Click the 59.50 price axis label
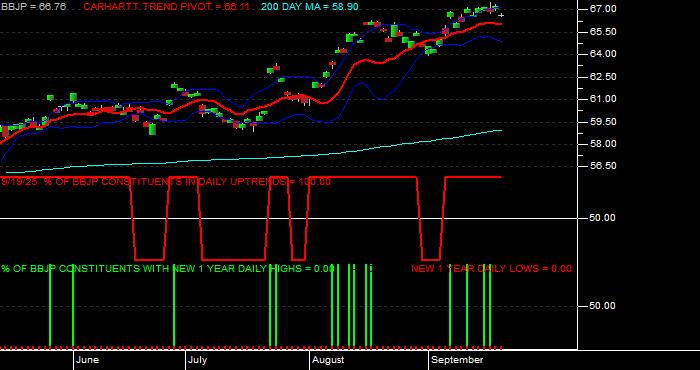 (x=603, y=122)
